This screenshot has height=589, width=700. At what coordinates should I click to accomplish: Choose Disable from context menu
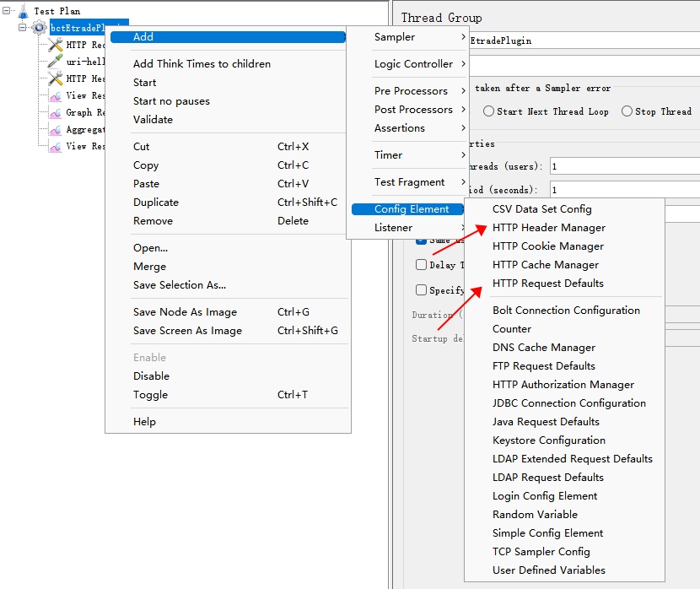[151, 376]
